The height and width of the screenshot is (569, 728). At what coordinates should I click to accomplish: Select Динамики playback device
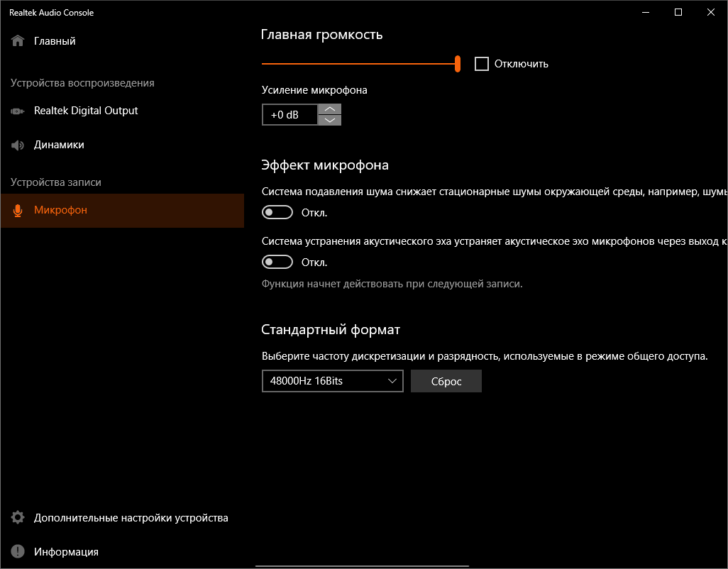59,145
